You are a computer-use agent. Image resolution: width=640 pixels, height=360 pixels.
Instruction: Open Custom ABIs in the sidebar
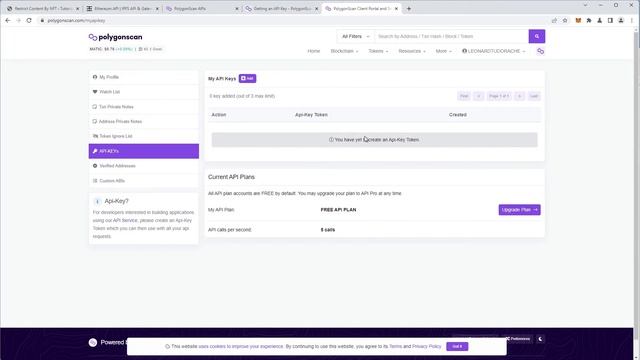[144, 181]
